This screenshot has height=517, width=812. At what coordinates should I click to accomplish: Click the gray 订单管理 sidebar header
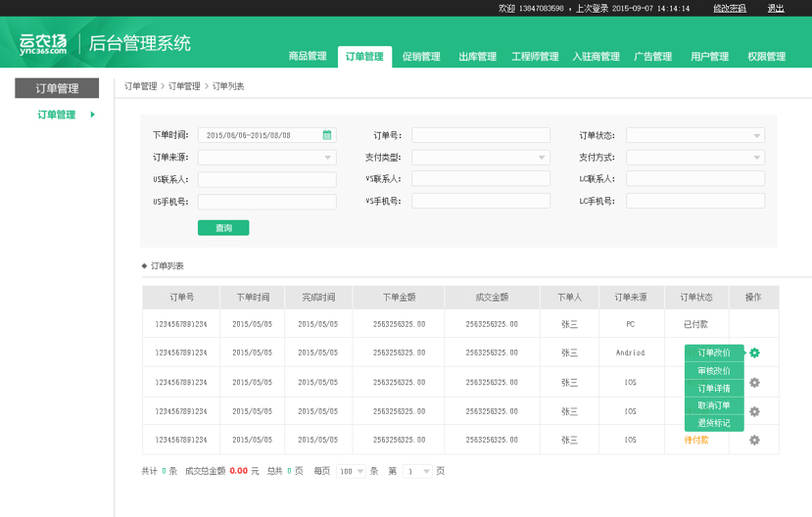point(57,88)
